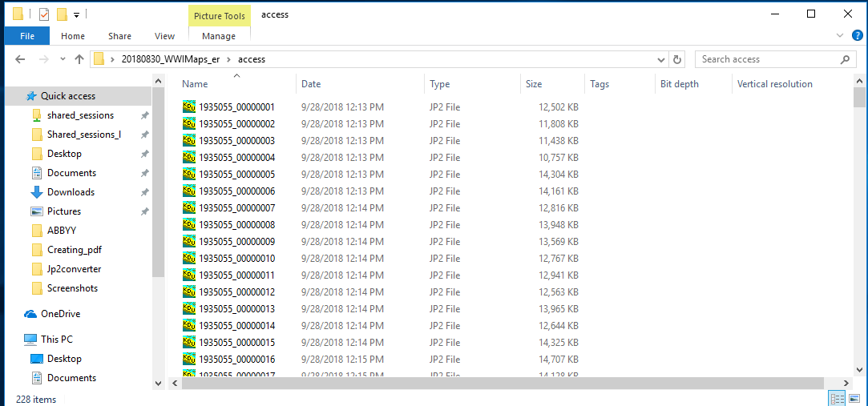
Task: Switch to large thumbnails view icon
Action: pyautogui.click(x=854, y=398)
